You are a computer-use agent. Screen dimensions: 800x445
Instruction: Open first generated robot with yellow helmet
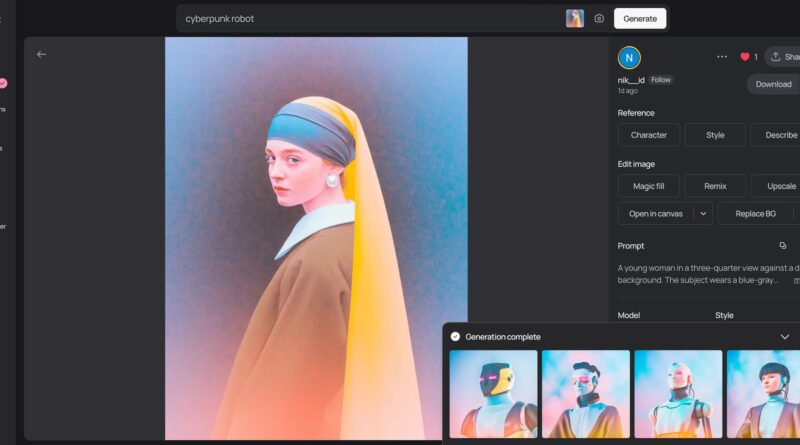click(x=493, y=394)
